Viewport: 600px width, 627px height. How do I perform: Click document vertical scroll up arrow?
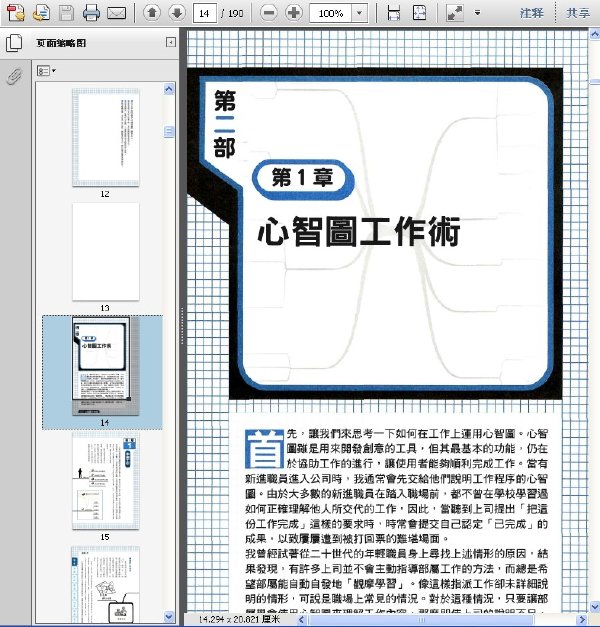595,35
